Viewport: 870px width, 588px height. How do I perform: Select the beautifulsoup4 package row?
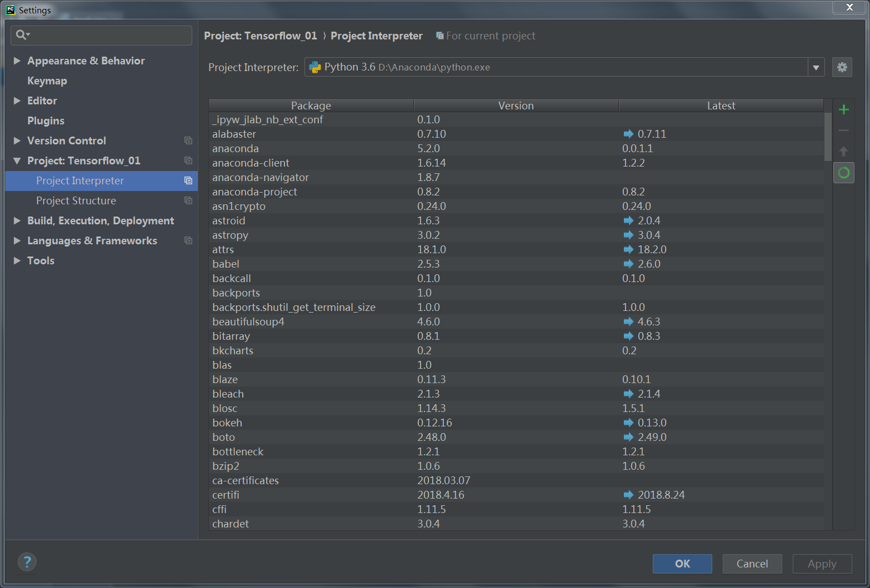(516, 321)
